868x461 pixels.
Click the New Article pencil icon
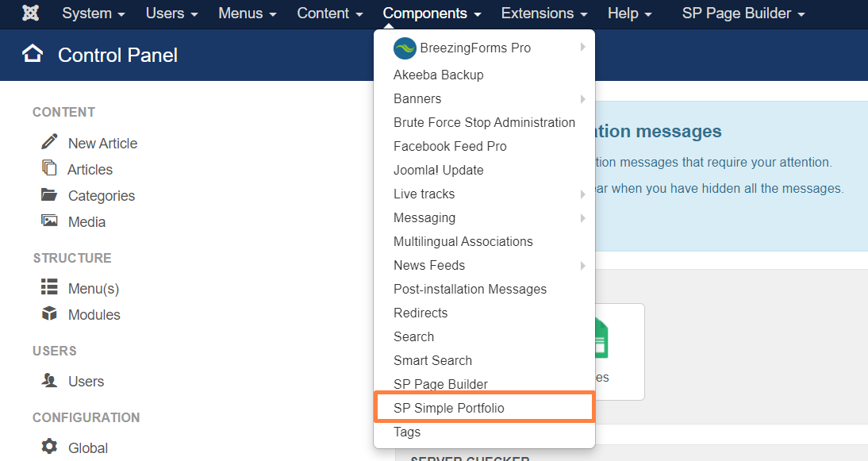pyautogui.click(x=49, y=142)
